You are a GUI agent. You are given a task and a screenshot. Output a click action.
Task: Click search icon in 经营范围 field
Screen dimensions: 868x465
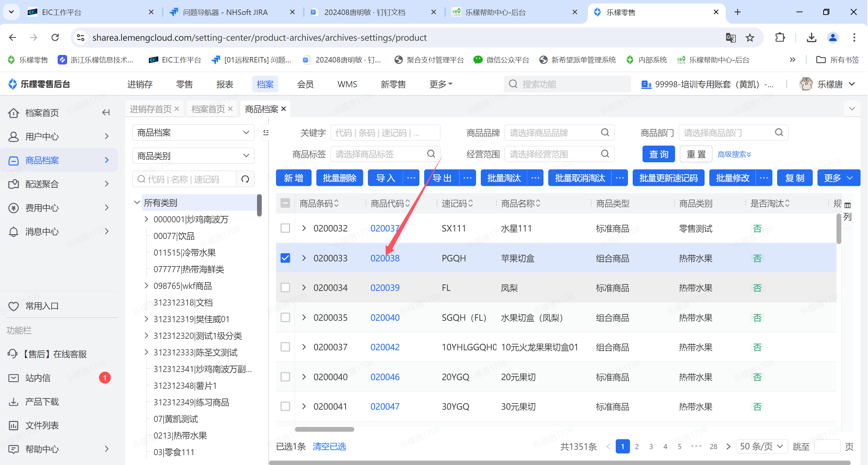coord(605,154)
